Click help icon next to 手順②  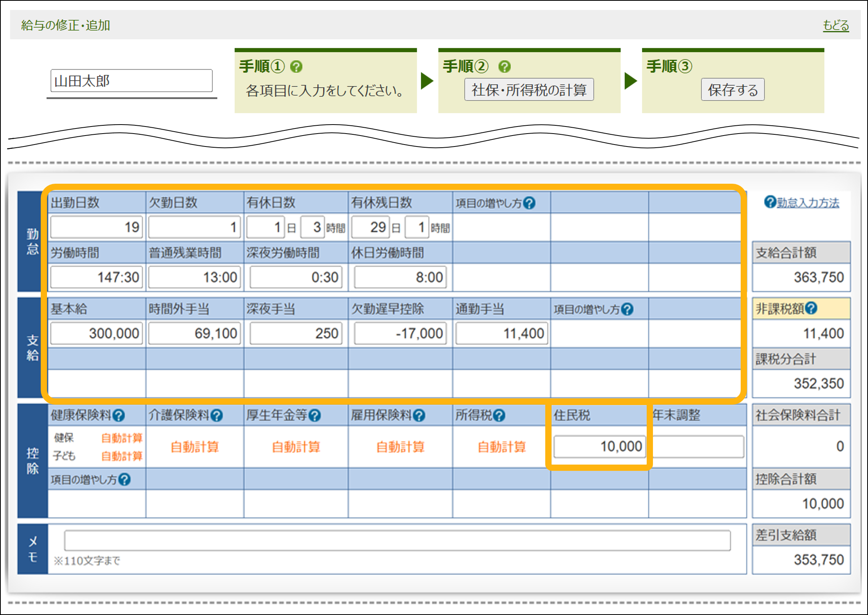[x=505, y=67]
